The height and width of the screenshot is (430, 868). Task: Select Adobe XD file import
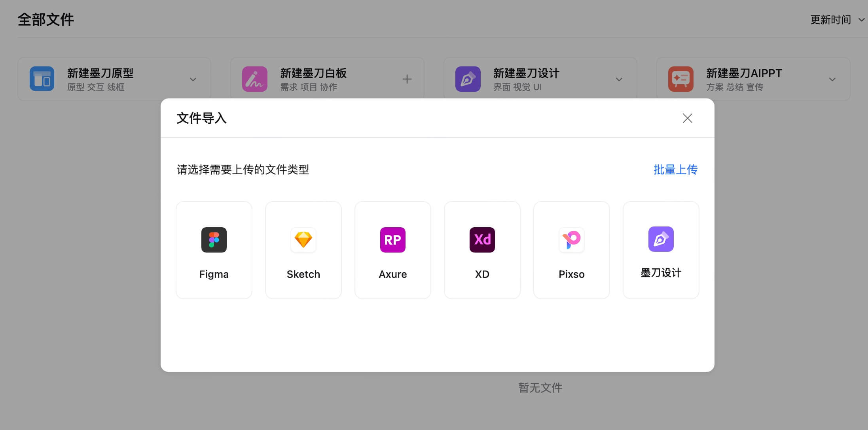tap(482, 250)
